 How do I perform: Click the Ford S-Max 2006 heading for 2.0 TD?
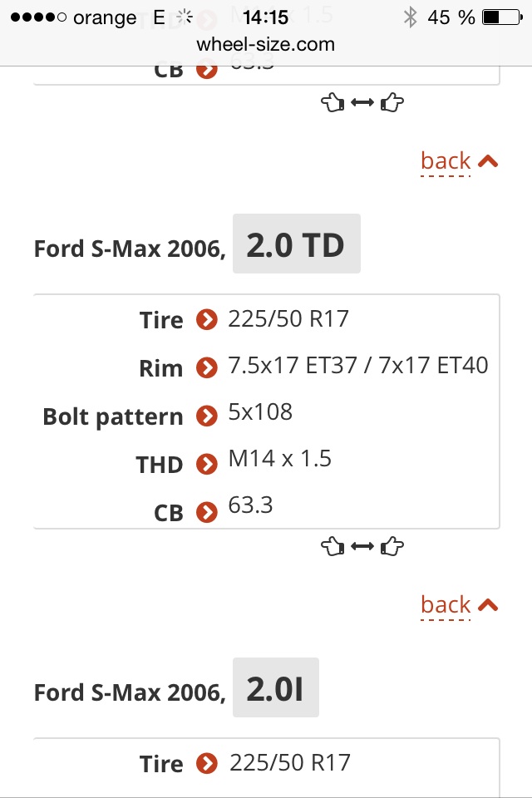pos(130,249)
